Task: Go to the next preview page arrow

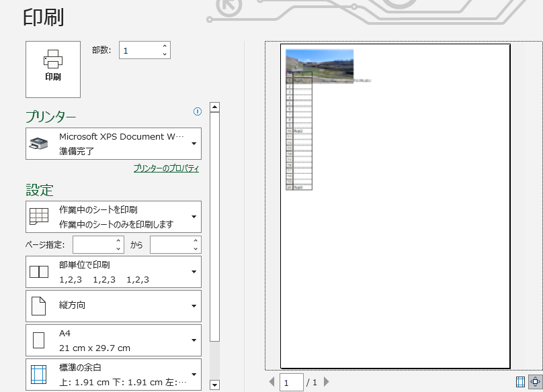Action: [327, 382]
